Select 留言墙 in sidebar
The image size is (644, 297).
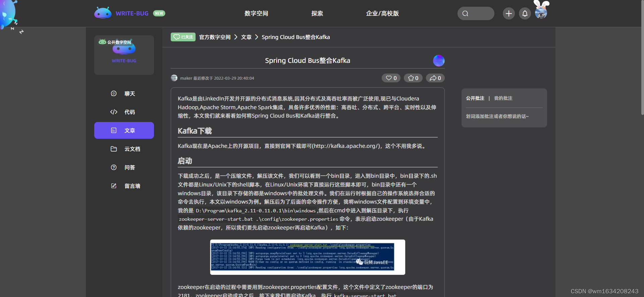pos(124,186)
